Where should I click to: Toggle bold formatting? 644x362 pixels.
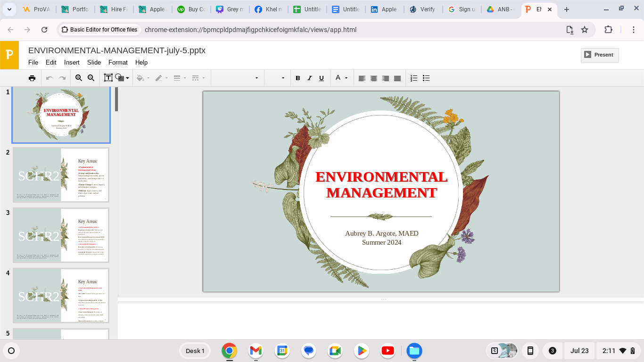(x=297, y=78)
